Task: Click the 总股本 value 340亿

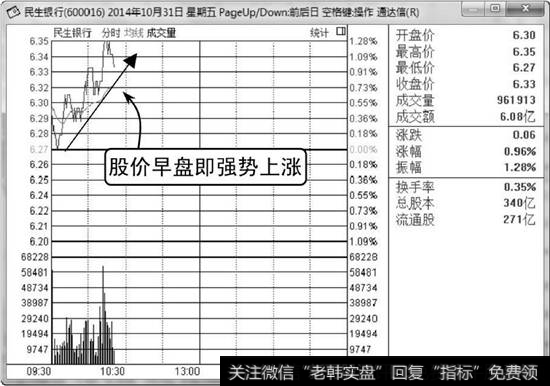Action: click(x=520, y=203)
